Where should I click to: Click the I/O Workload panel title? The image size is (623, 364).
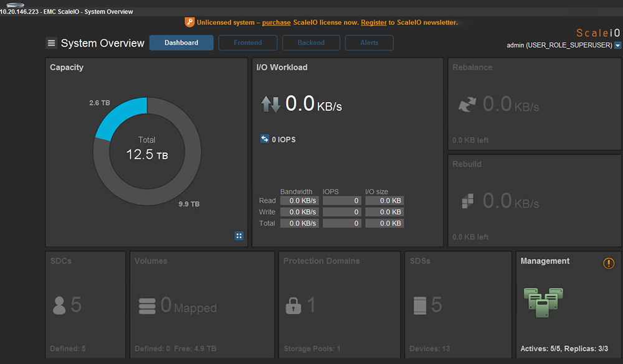coord(282,67)
